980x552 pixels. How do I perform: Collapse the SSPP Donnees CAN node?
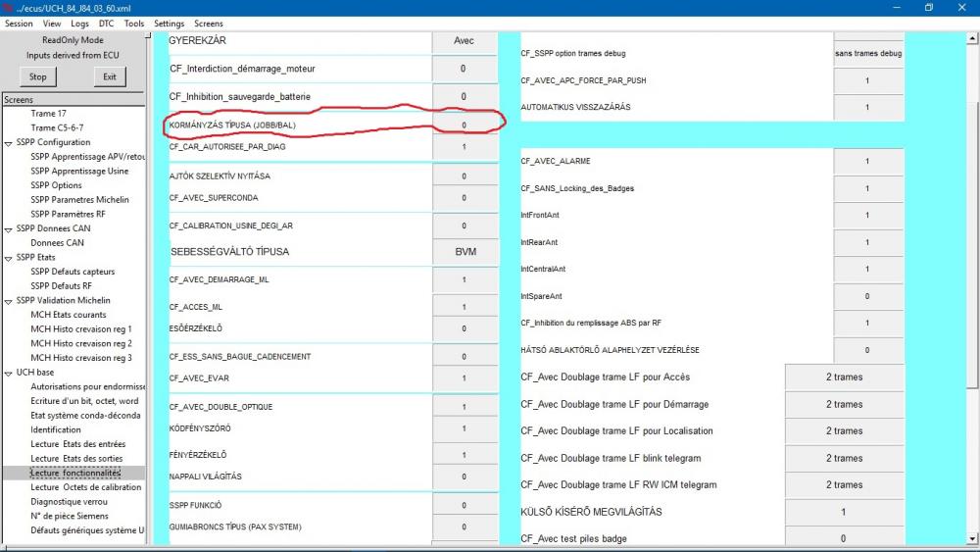(x=9, y=229)
